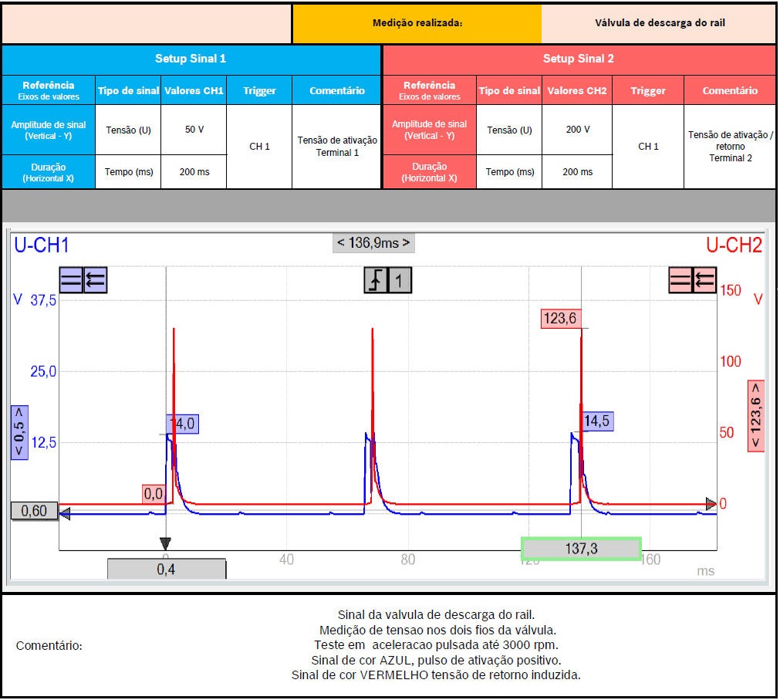Click the red 123,6 vertical scale control
The height and width of the screenshot is (700, 780).
pos(755,416)
